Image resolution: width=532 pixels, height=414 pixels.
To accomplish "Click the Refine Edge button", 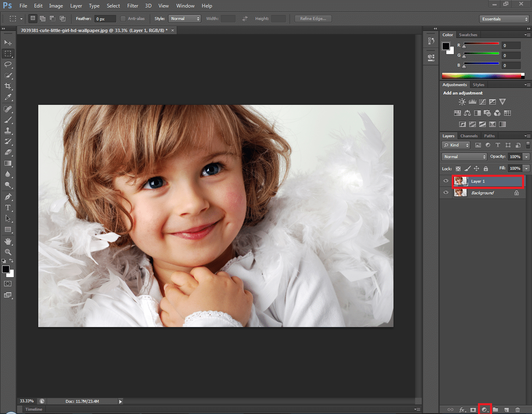I will click(x=313, y=19).
